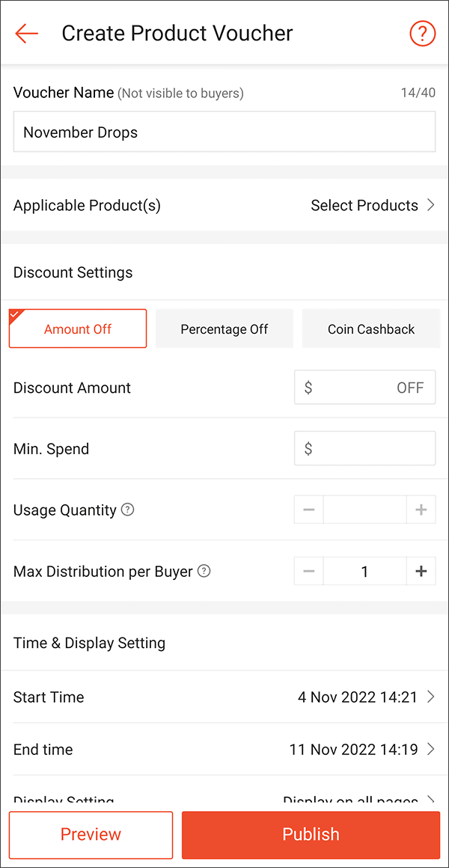Decrease Max Distribution per Buyer
This screenshot has width=449, height=868.
tap(309, 572)
